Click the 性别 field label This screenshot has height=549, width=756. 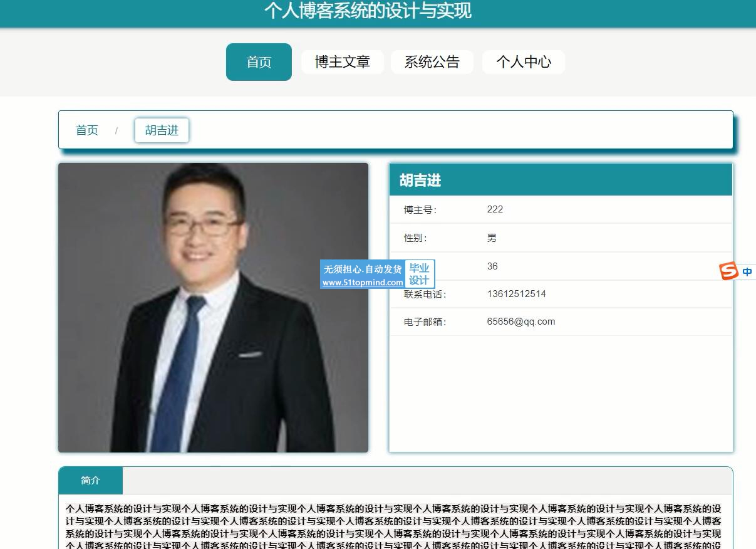coord(416,238)
